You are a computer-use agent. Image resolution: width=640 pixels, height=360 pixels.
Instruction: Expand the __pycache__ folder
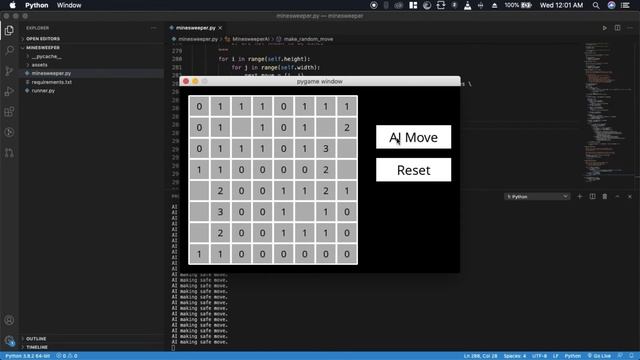(47, 56)
